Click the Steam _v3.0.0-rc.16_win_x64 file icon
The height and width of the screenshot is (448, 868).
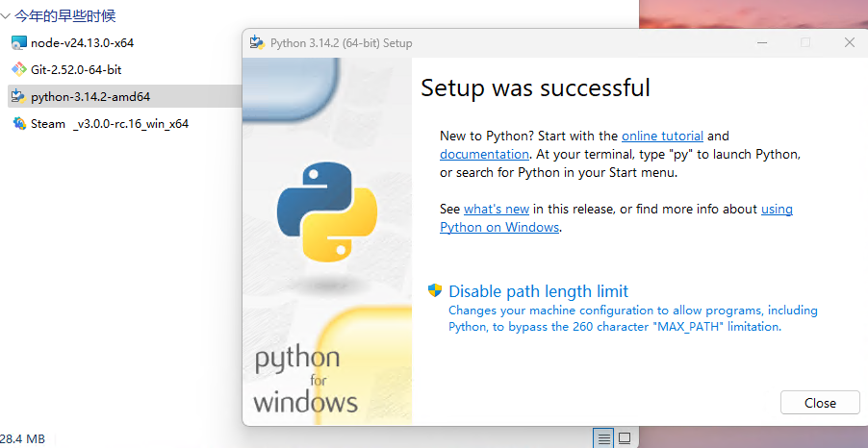(19, 123)
